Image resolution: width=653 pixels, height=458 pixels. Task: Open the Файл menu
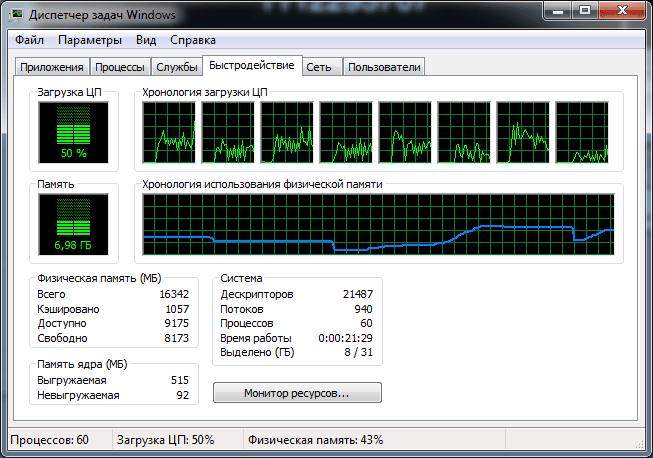coord(29,40)
